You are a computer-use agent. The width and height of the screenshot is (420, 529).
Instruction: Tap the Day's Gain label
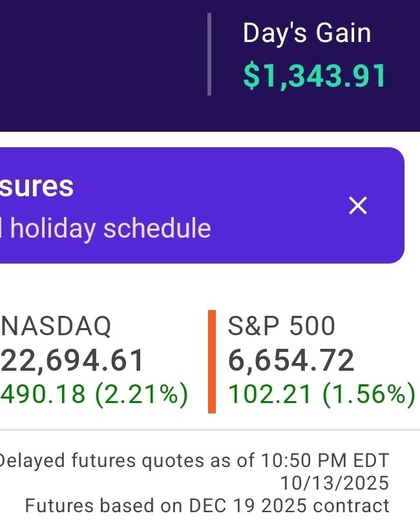307,34
